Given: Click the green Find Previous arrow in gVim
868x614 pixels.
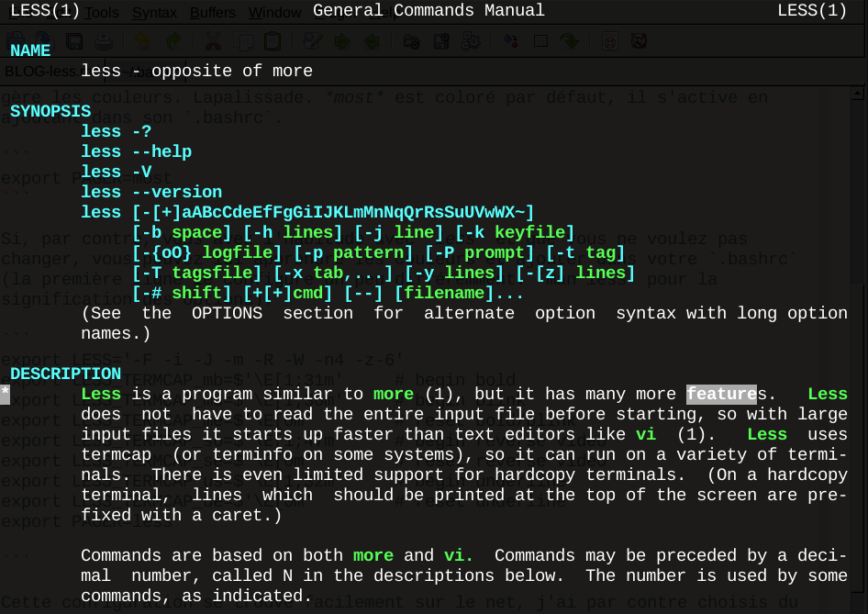Looking at the screenshot, I should pos(372,41).
